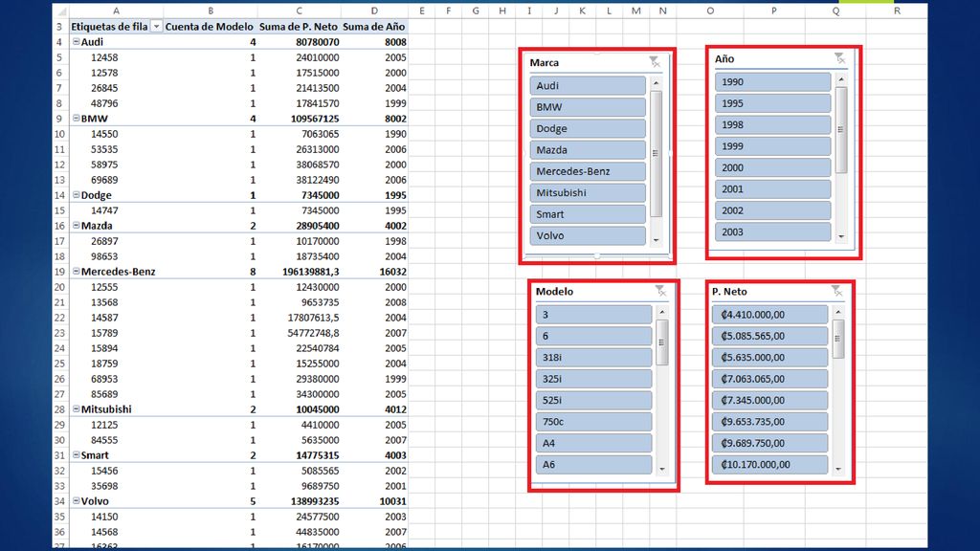Select price ₡10.170.000,00 in P. Neto slicer
Image resolution: width=980 pixels, height=551 pixels.
point(770,464)
